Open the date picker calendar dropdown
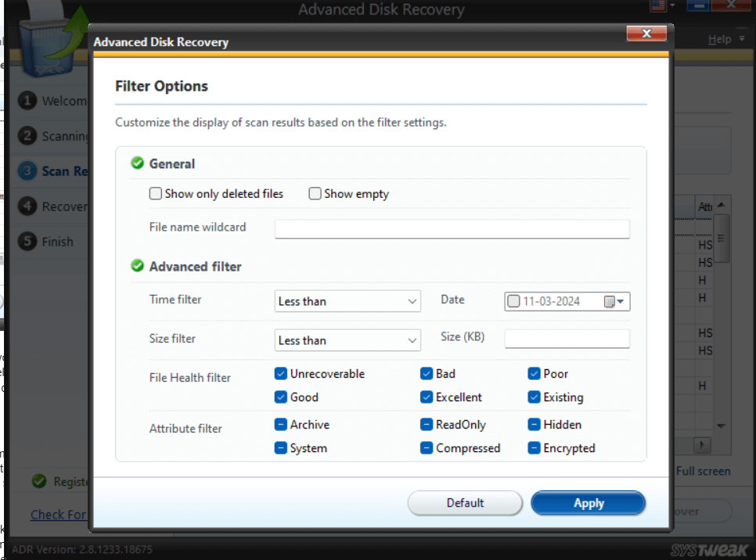756x560 pixels. pos(614,302)
